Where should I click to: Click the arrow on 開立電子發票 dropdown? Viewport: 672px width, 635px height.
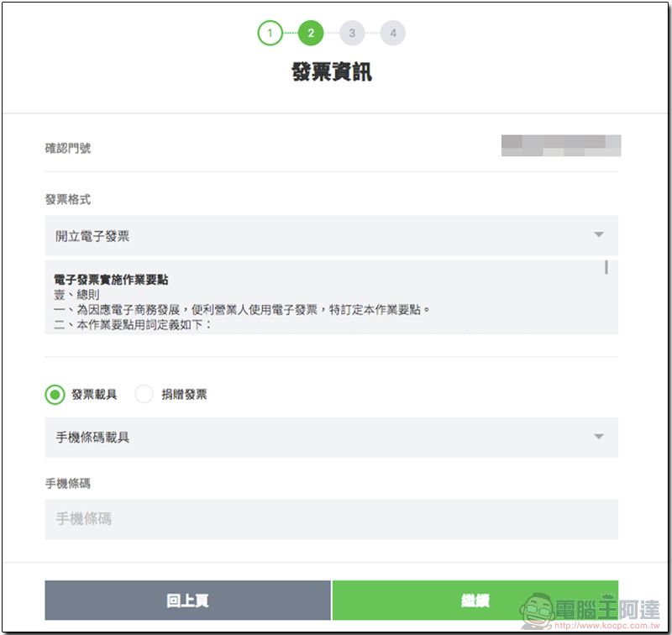pyautogui.click(x=599, y=234)
